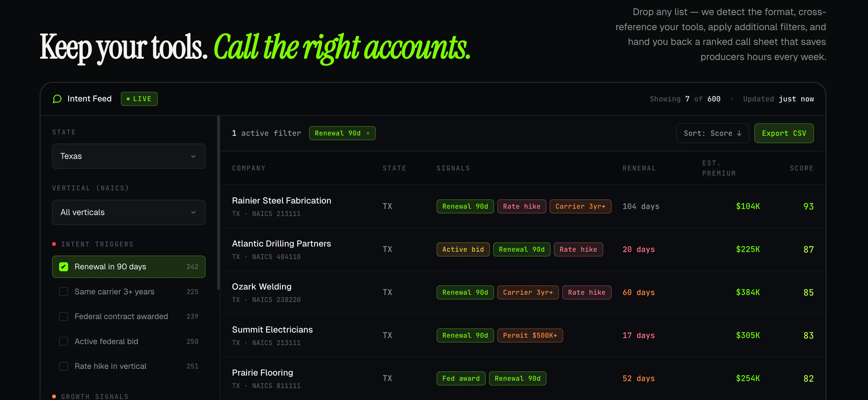Click Renewal 90d tag on Summit Electricians row
Image resolution: width=868 pixels, height=400 pixels.
pos(465,335)
